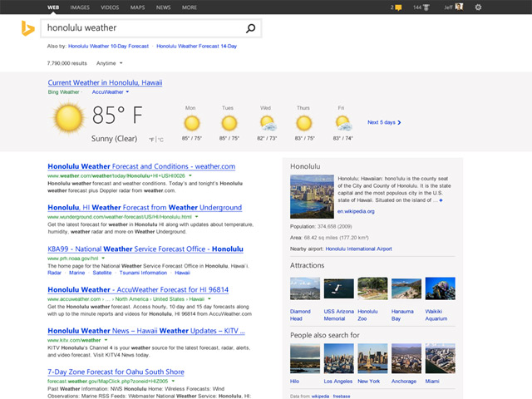
Task: Open the USS Arizona Memorial thumbnail
Action: pos(338,288)
